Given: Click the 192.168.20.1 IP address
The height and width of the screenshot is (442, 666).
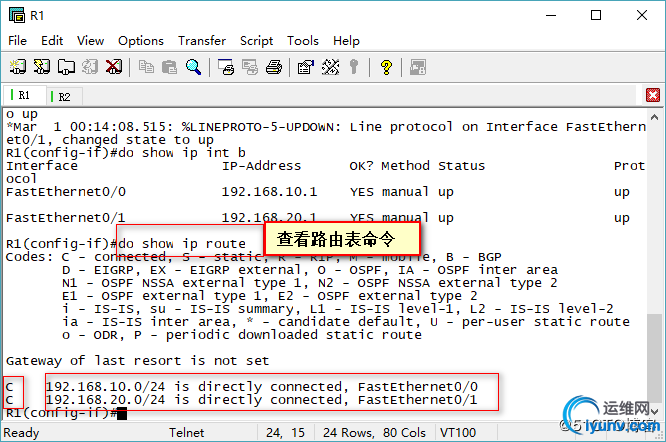Looking at the screenshot, I should click(269, 218).
